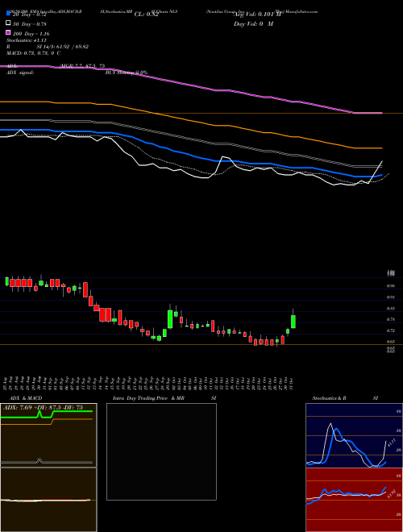Click the 'MACD: 0.73, 0.73, 0 C' line
Viewport: 403px width, 532px height.
coord(33,53)
